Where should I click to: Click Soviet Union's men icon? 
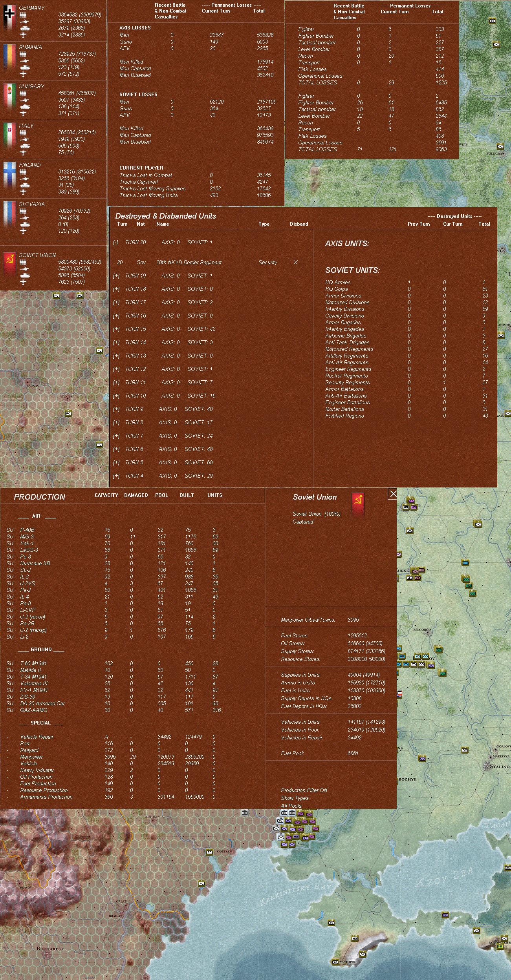tap(23, 262)
